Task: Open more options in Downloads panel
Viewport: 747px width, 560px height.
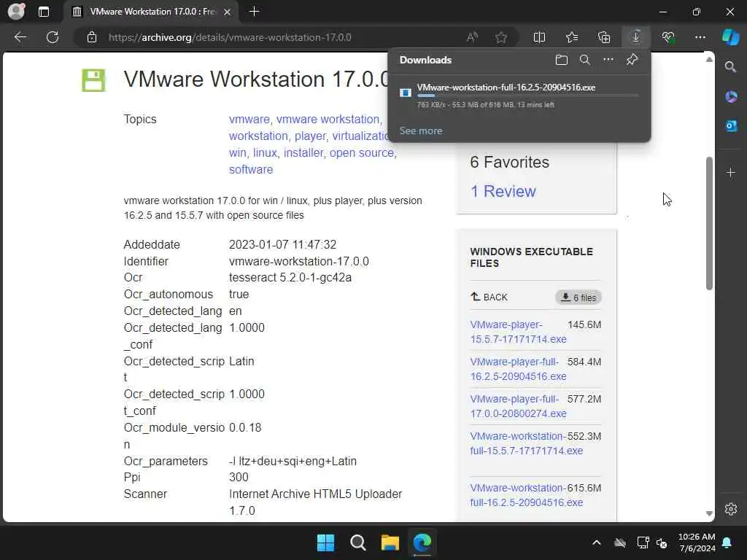Action: click(x=608, y=60)
